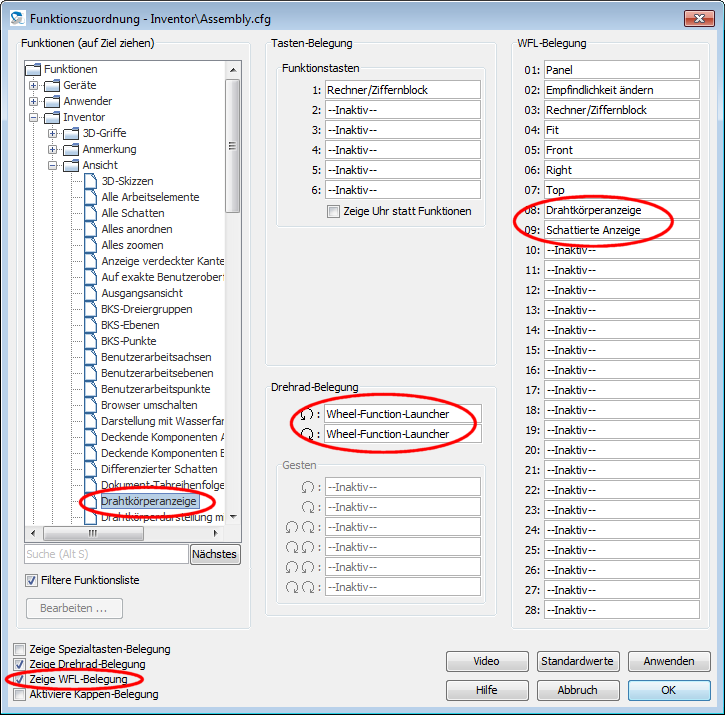Enable Zeige Uhr statt Funktionen checkbox
725x715 pixels.
coord(334,212)
